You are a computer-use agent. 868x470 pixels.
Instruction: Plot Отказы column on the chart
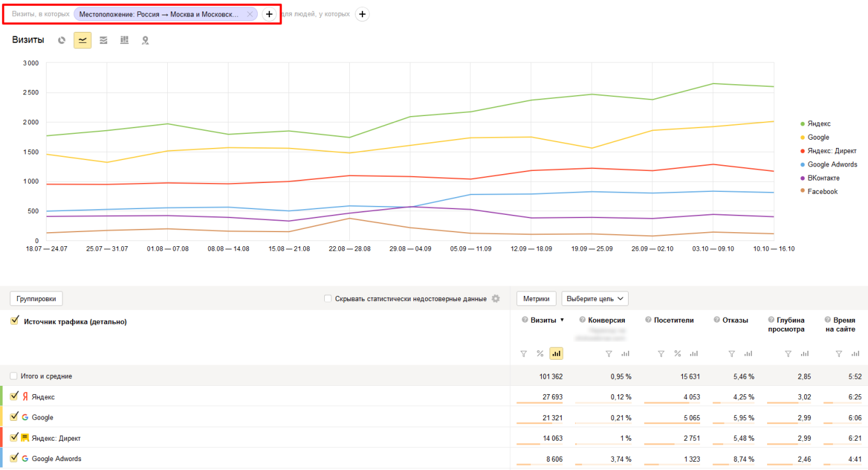point(749,353)
